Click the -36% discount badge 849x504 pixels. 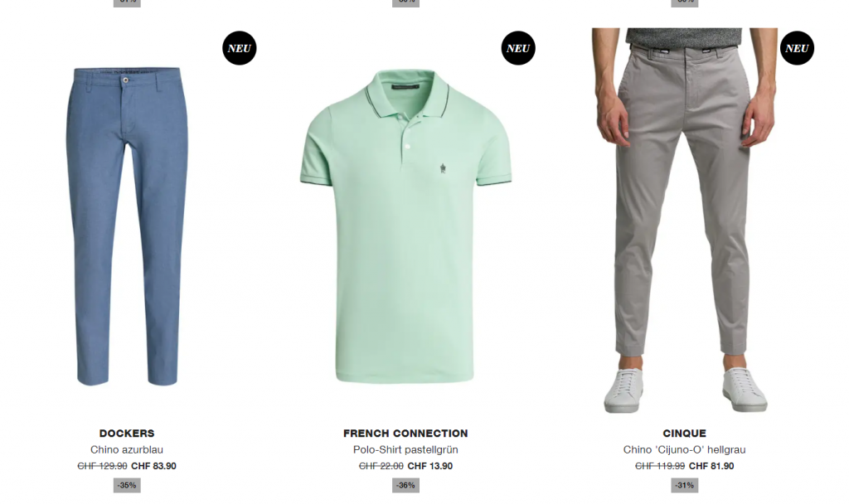tap(405, 485)
